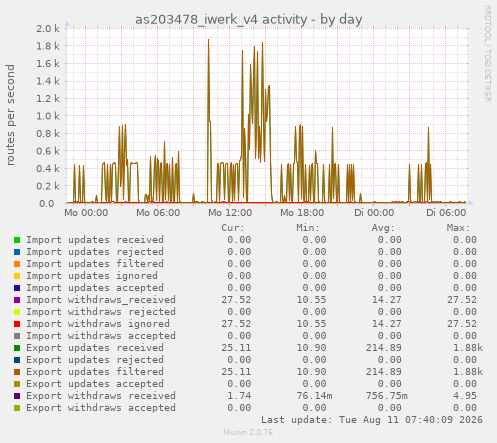
Task: Click the maroon Export withdraws received swatch
Action: coord(17,396)
